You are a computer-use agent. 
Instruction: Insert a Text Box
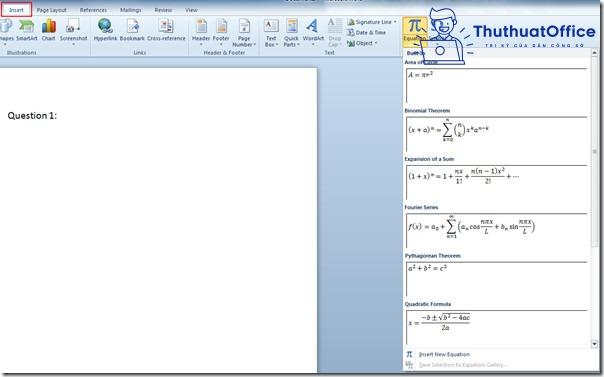[x=271, y=33]
